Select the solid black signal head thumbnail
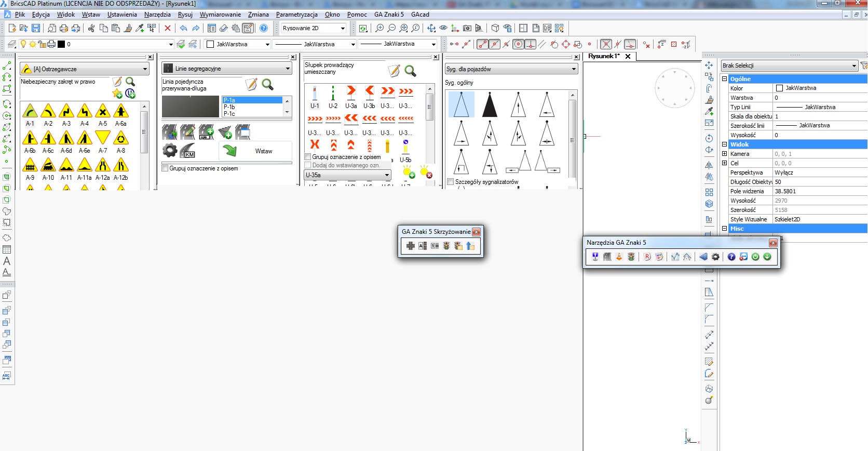The image size is (868, 451). pos(490,104)
